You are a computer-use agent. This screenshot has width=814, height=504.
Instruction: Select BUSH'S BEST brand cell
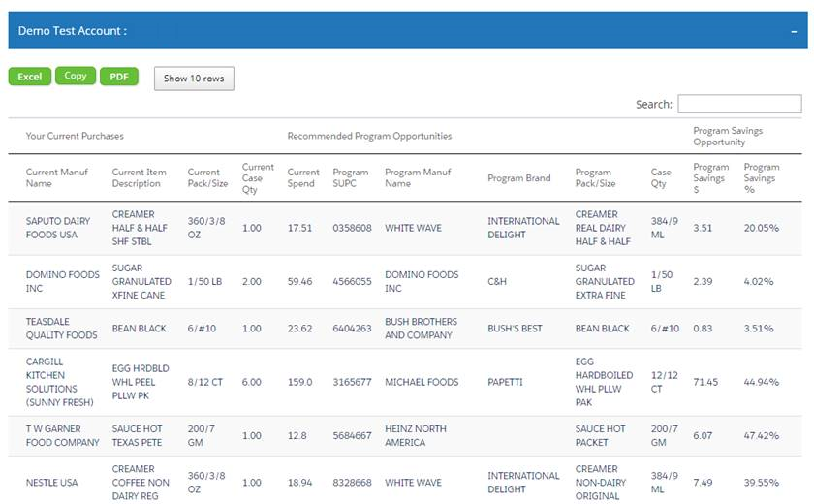pos(515,328)
